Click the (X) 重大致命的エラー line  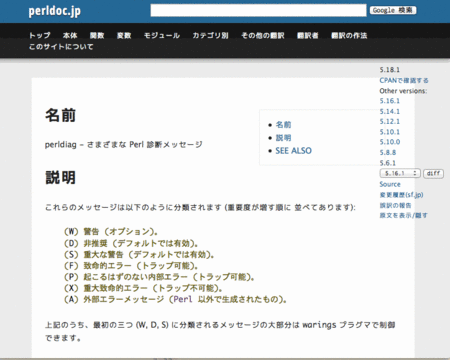(143, 288)
